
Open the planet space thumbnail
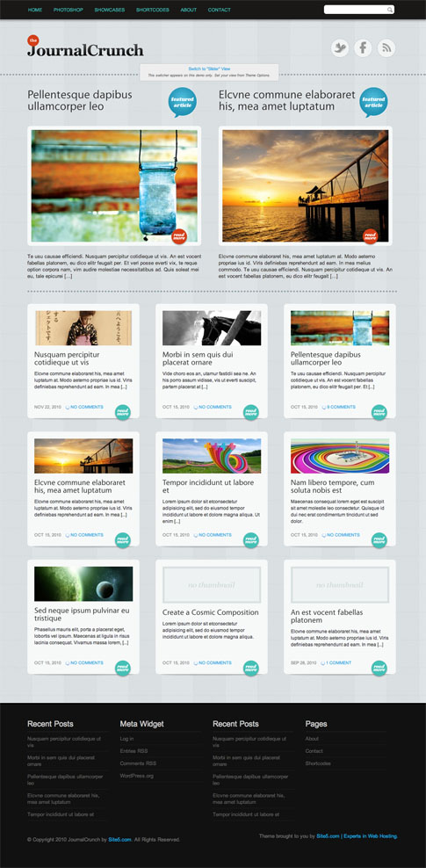click(83, 583)
